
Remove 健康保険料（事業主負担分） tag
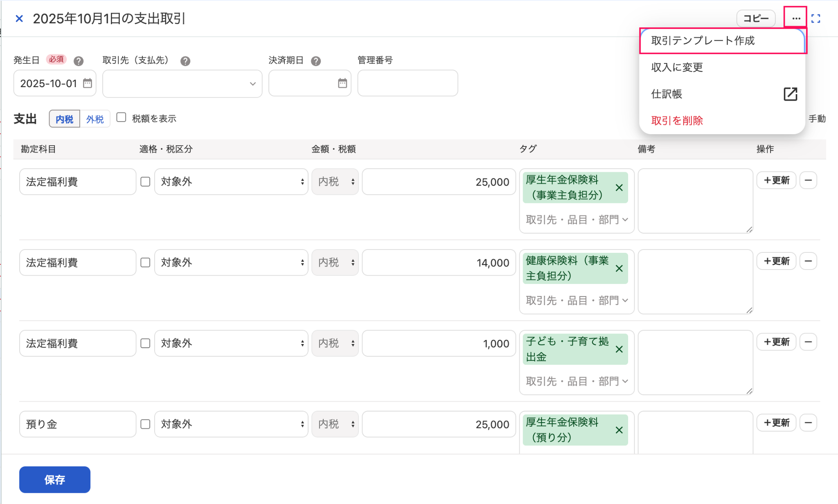point(619,268)
